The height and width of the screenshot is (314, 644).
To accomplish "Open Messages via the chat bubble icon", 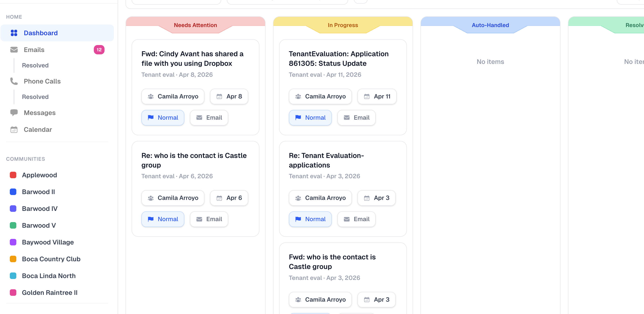I will (14, 112).
